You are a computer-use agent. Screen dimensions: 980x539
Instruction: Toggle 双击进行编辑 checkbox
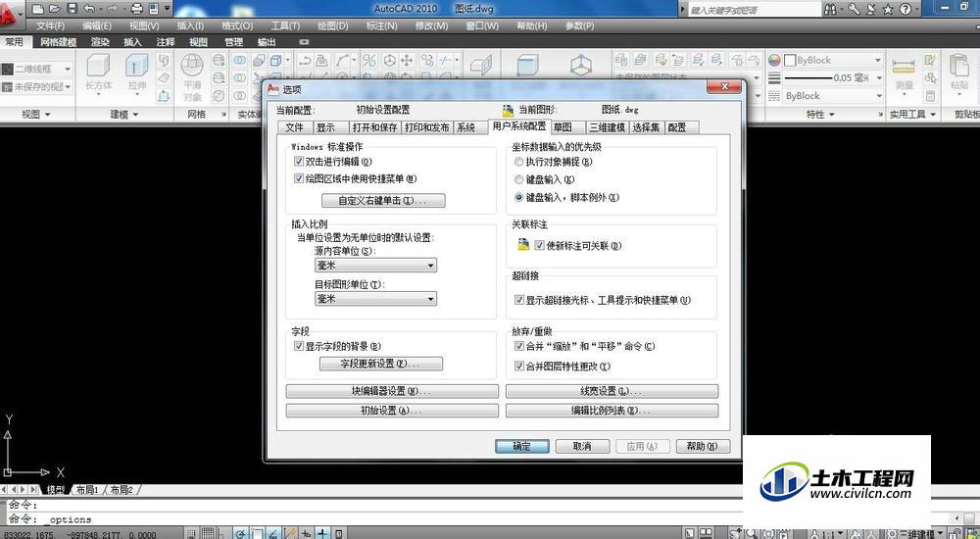[298, 162]
